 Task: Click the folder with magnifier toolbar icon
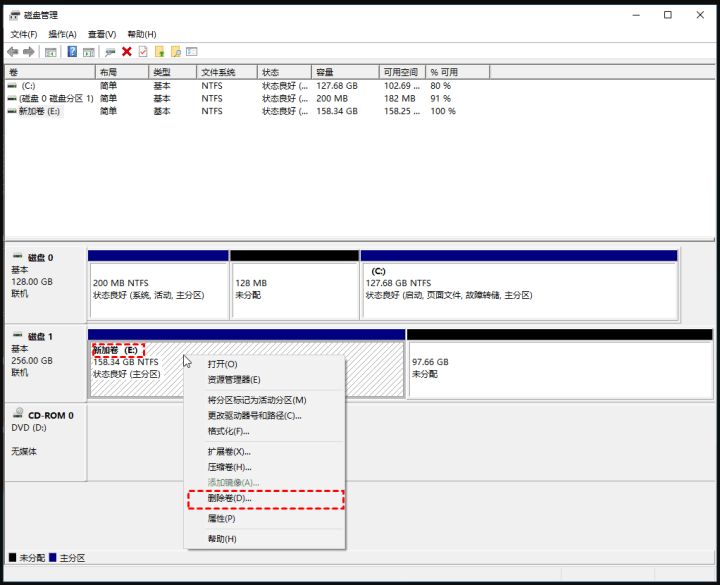(176, 52)
